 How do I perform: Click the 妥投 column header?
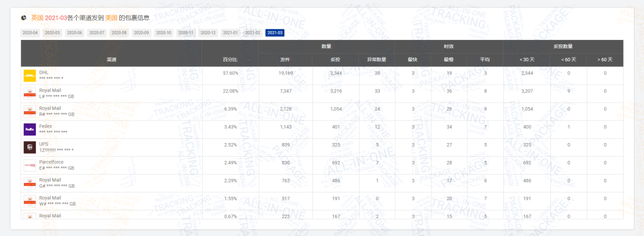click(x=336, y=60)
